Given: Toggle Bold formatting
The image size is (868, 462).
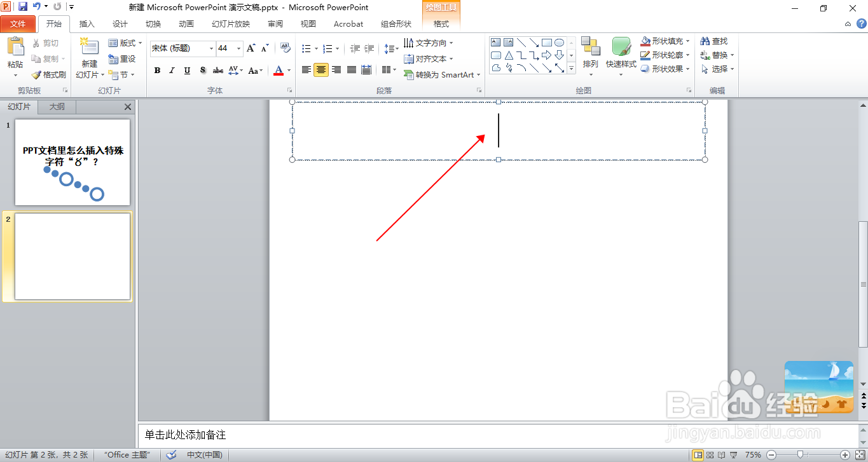Looking at the screenshot, I should [157, 71].
